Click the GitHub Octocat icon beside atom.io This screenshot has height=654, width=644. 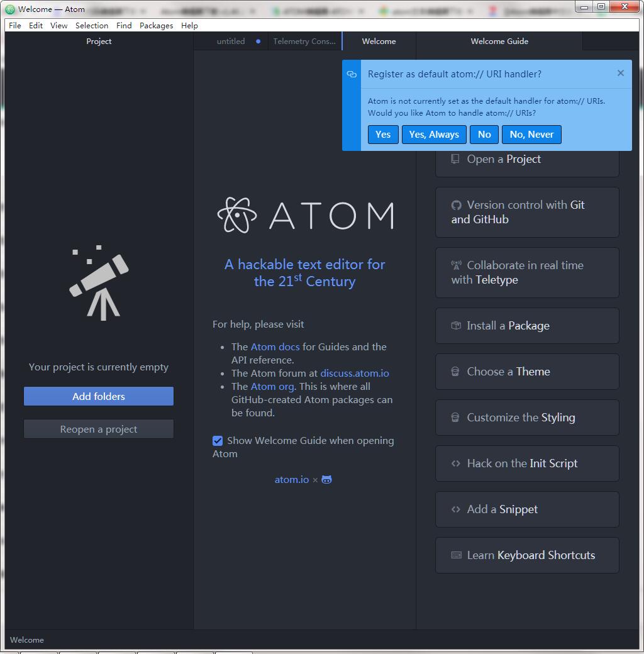[x=326, y=480]
